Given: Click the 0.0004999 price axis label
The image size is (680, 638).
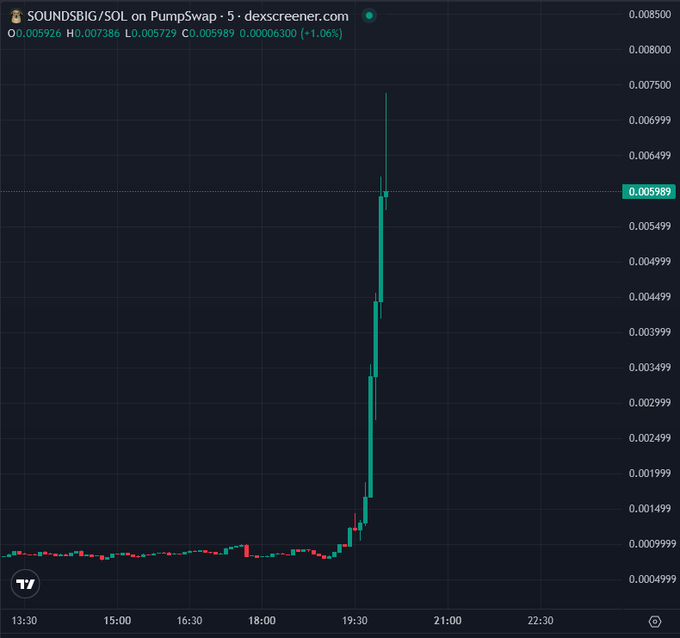Looking at the screenshot, I should click(x=652, y=579).
